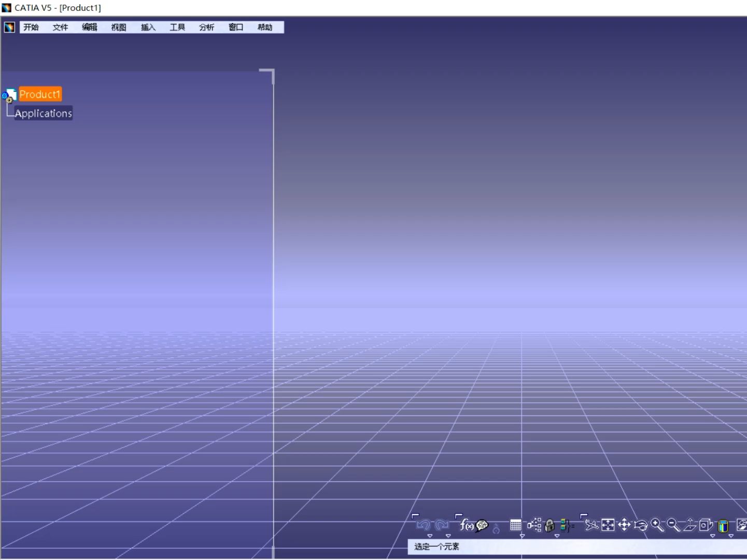Click the shading cylinder view mode icon
747x560 pixels.
[x=723, y=526]
